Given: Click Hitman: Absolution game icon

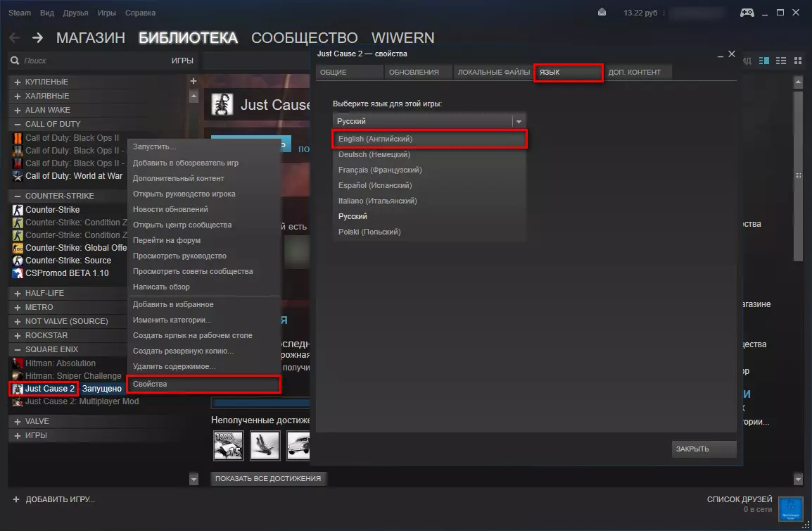Looking at the screenshot, I should coord(18,363).
